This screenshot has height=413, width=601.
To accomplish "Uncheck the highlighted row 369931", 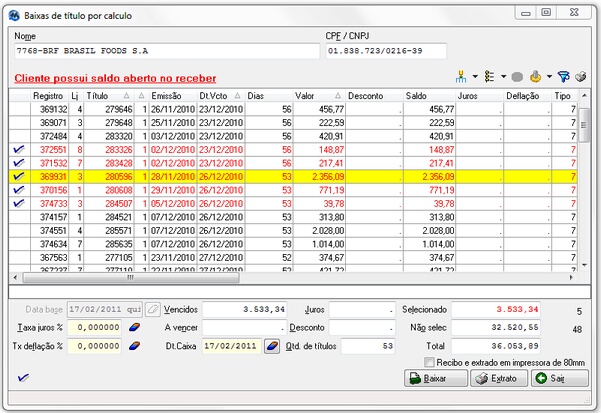I will coord(19,177).
